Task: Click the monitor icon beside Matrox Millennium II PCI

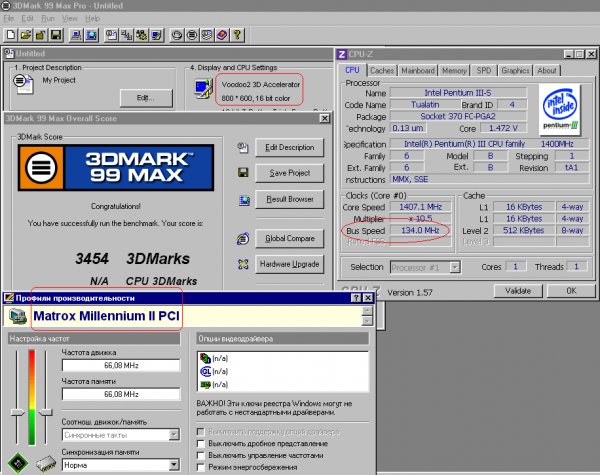Action: click(x=18, y=317)
